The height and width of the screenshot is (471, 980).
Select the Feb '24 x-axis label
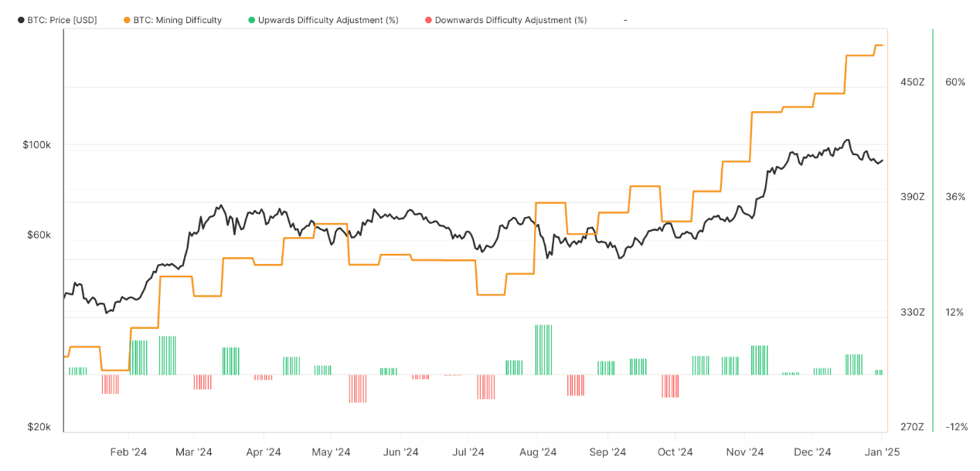coord(128,452)
